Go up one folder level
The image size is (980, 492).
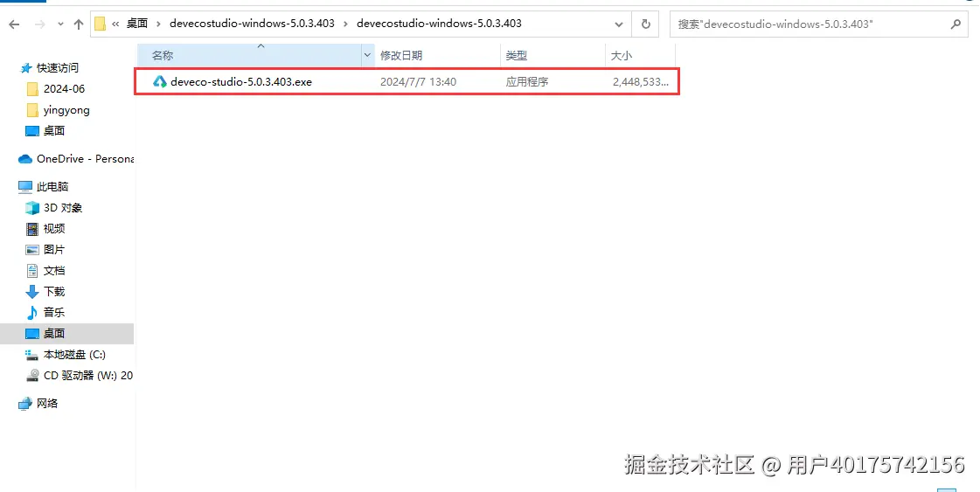[78, 24]
